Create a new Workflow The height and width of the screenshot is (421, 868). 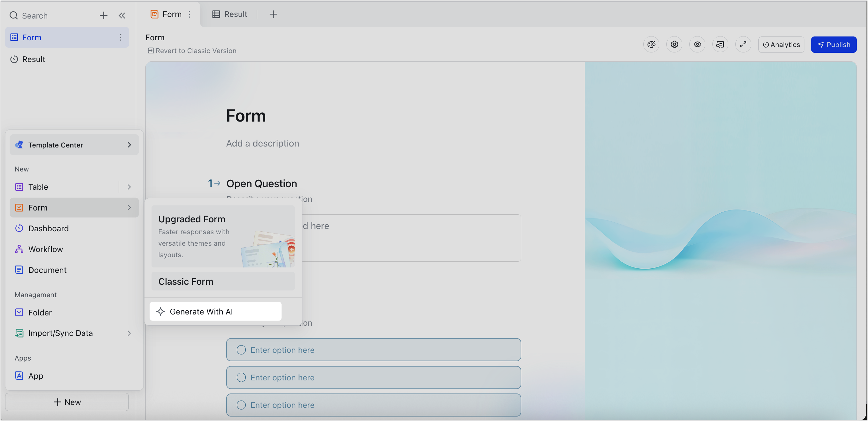(74, 249)
